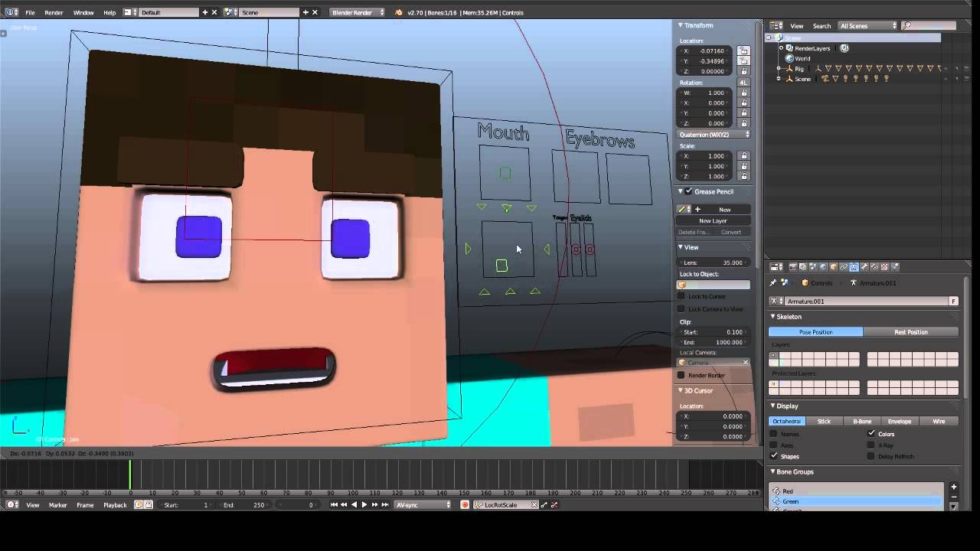The height and width of the screenshot is (551, 980).
Task: Jump to the next keyframe
Action: click(x=374, y=505)
